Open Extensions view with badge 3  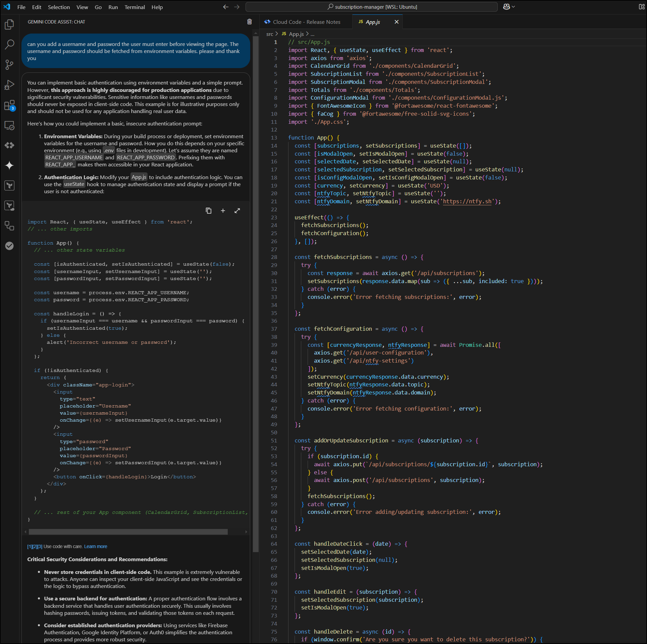(9, 105)
